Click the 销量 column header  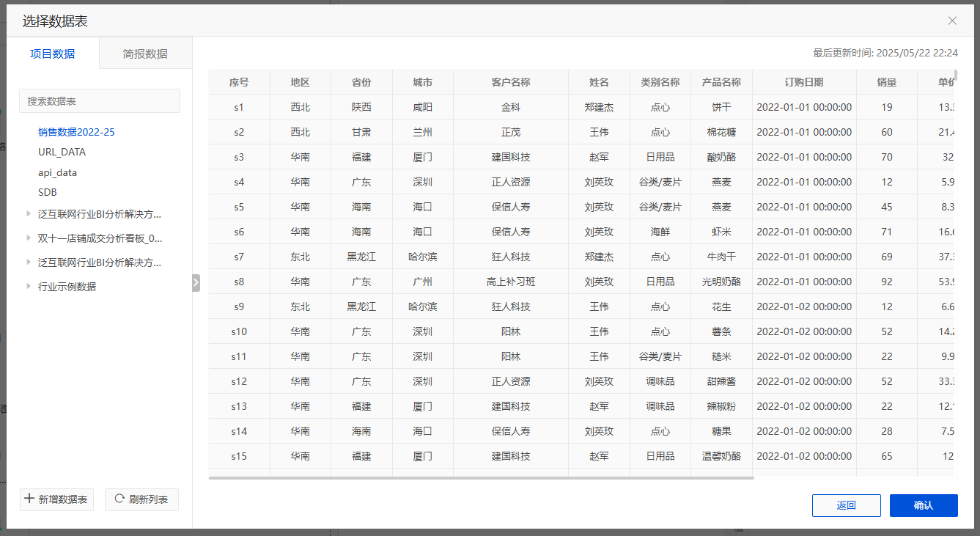point(887,82)
